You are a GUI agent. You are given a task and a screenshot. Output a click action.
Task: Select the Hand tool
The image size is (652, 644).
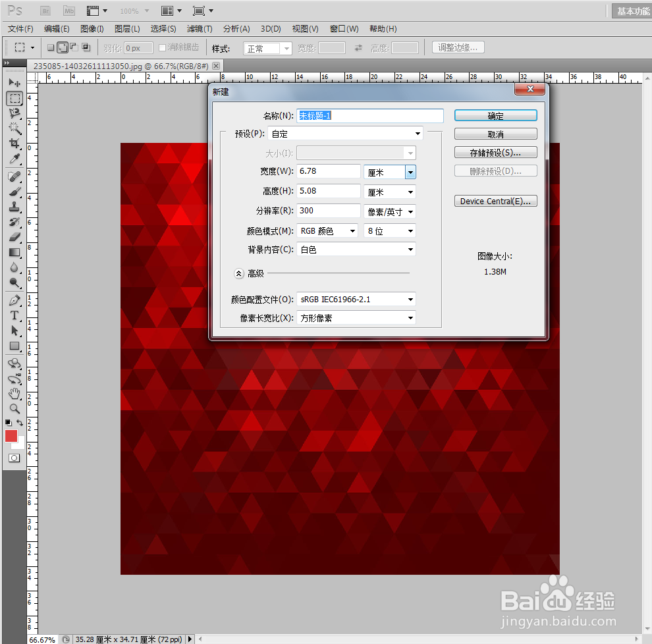point(14,394)
